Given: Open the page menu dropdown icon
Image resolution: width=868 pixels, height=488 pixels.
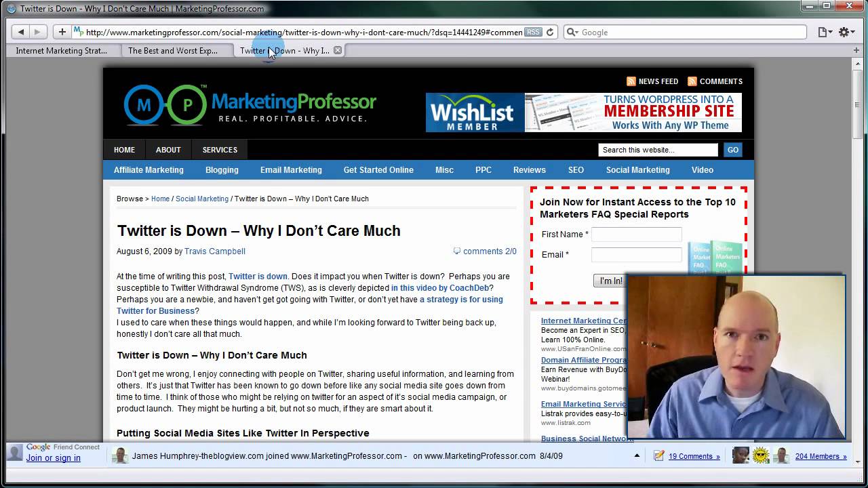Looking at the screenshot, I should point(825,32).
